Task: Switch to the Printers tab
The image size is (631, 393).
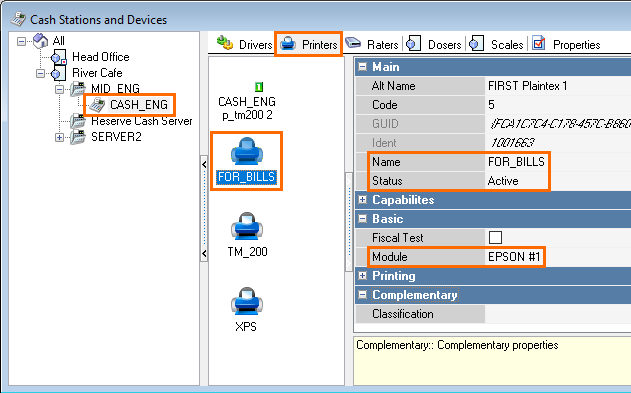Action: [x=309, y=44]
